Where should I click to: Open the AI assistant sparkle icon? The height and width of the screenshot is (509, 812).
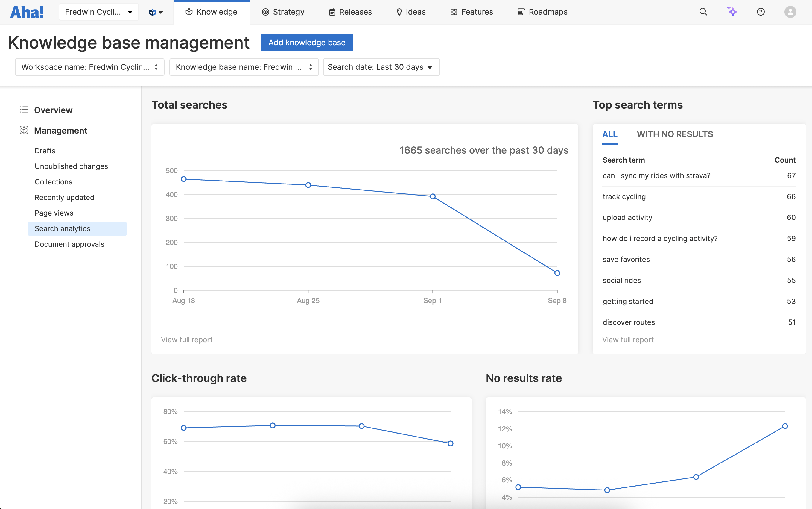[732, 12]
